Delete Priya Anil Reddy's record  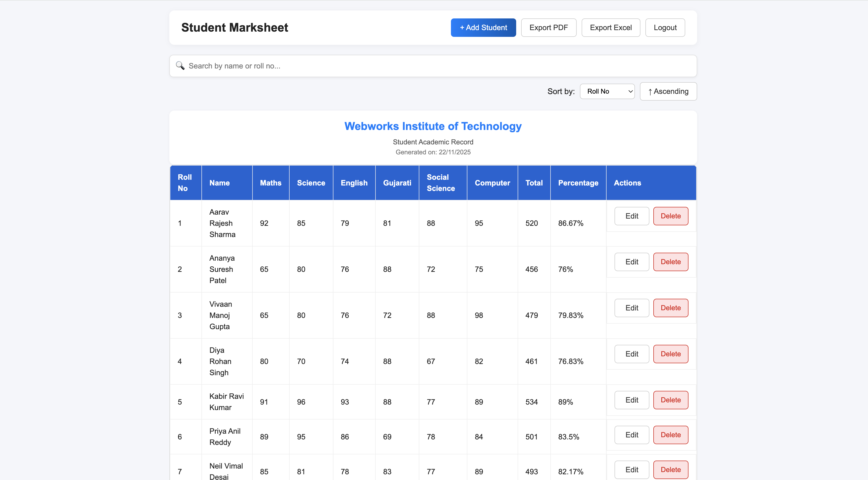(671, 435)
